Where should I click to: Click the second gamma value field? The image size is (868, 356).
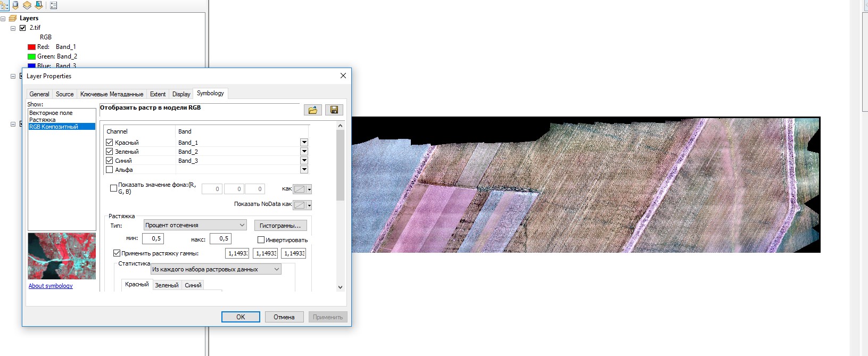click(265, 253)
